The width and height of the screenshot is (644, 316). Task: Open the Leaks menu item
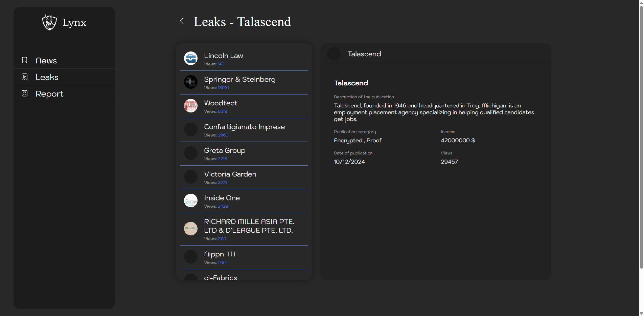point(47,77)
